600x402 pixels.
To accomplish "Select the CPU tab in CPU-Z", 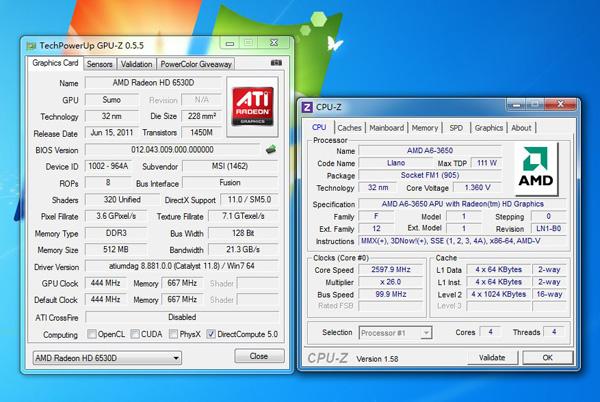I will point(319,127).
